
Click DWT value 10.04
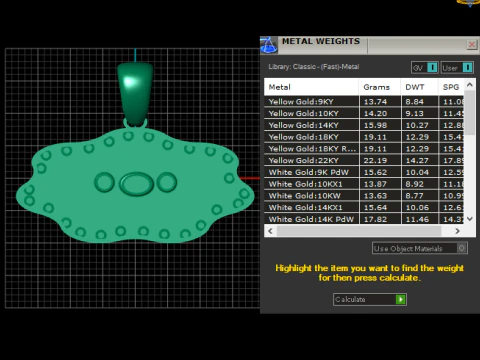pos(417,172)
